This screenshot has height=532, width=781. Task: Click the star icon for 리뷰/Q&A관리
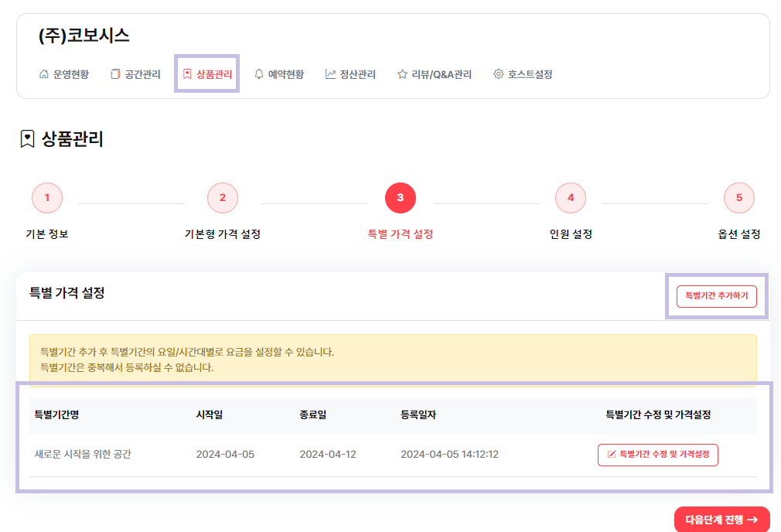point(402,75)
